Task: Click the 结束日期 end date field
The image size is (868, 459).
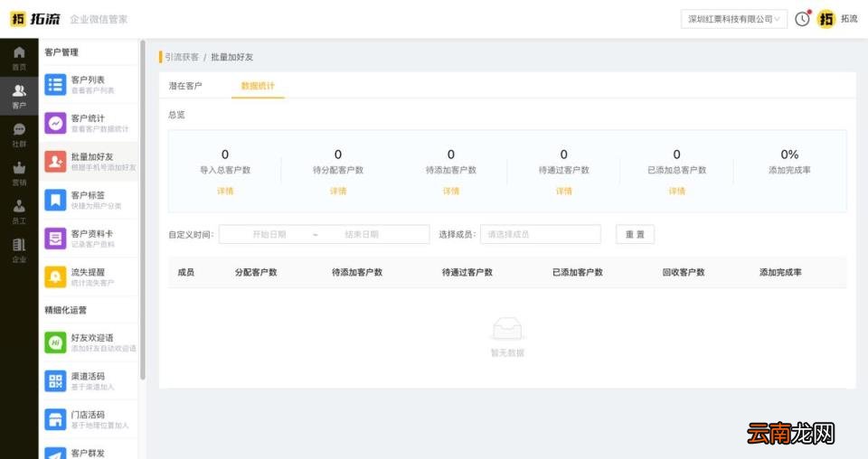Action: [362, 235]
